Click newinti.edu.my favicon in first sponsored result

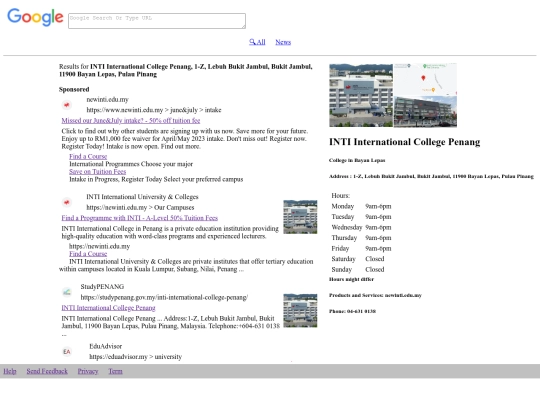coord(67,105)
